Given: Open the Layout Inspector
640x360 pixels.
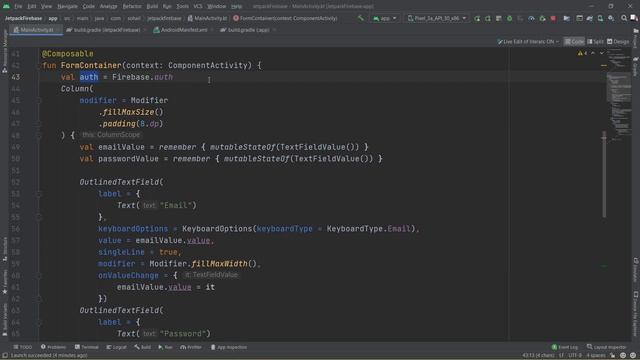Looking at the screenshot, I should [x=606, y=347].
